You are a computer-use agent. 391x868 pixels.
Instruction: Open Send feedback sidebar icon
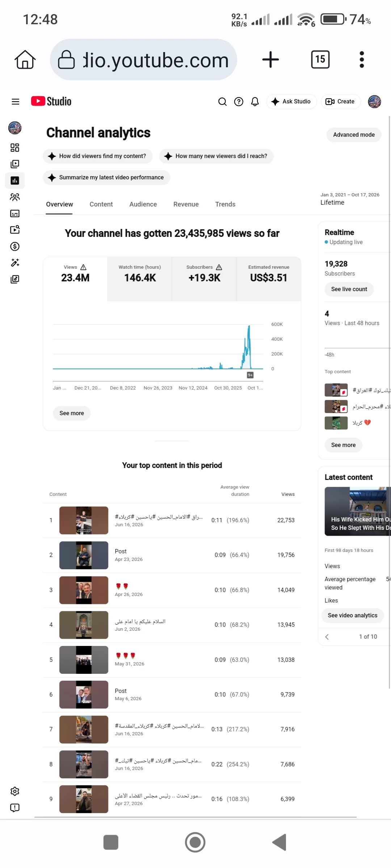click(15, 808)
